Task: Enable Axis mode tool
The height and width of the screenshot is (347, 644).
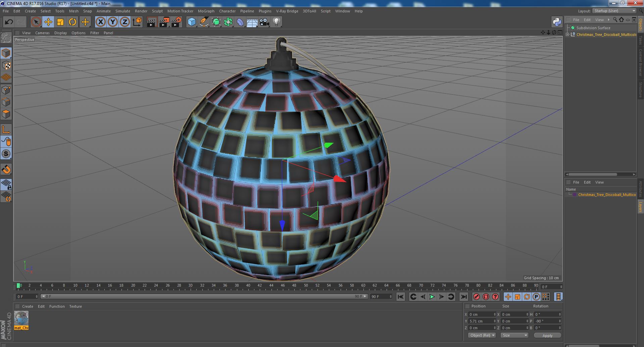Action: click(6, 130)
